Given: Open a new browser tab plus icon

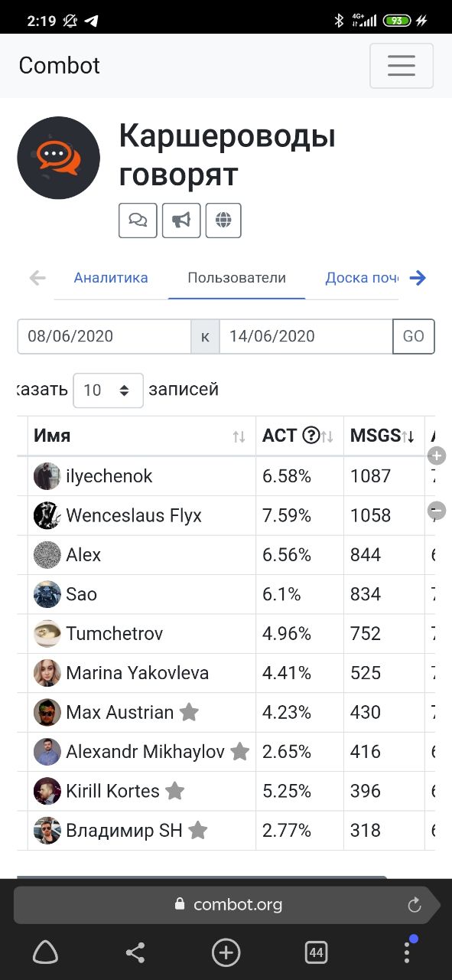Looking at the screenshot, I should pos(226,952).
